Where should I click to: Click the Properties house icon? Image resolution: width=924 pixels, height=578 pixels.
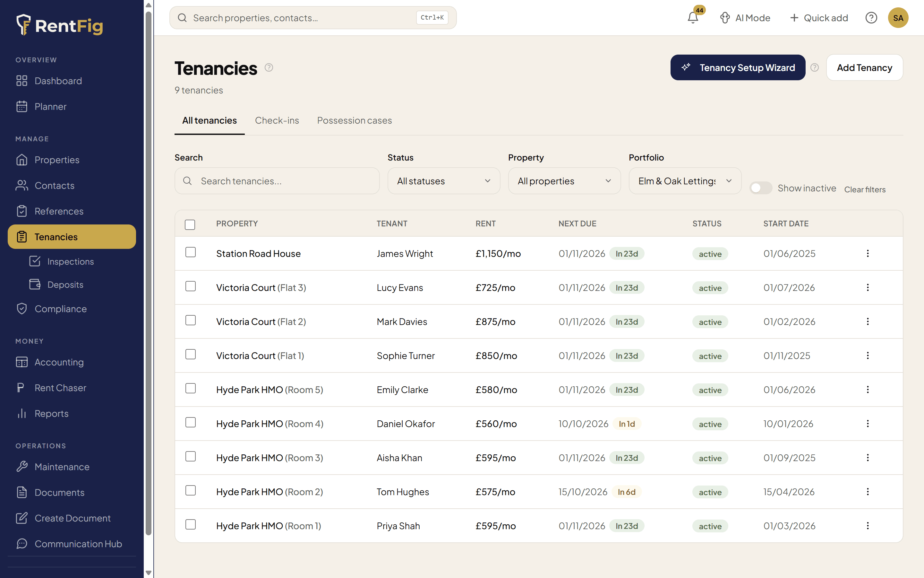pos(22,160)
